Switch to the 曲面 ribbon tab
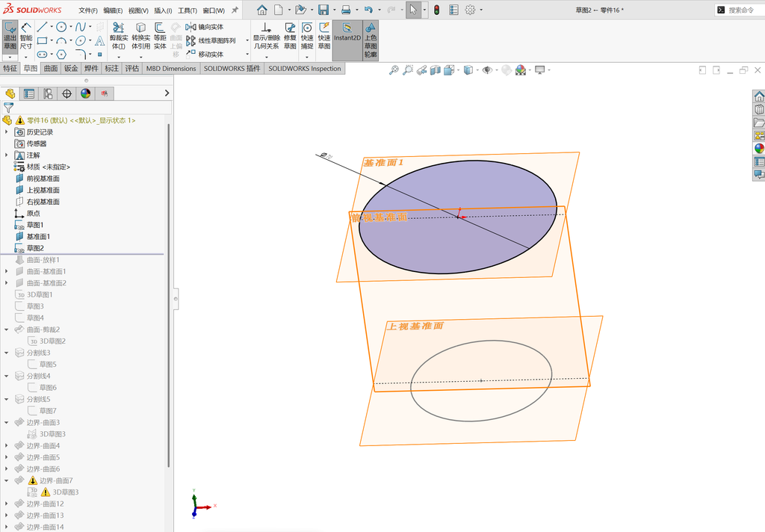The image size is (765, 532). 51,68
